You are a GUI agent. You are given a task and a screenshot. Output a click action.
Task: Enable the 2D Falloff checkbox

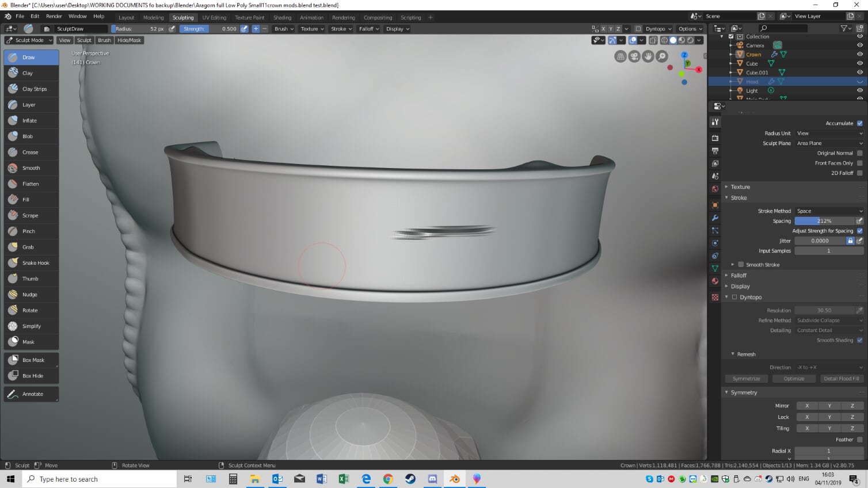[x=859, y=173]
